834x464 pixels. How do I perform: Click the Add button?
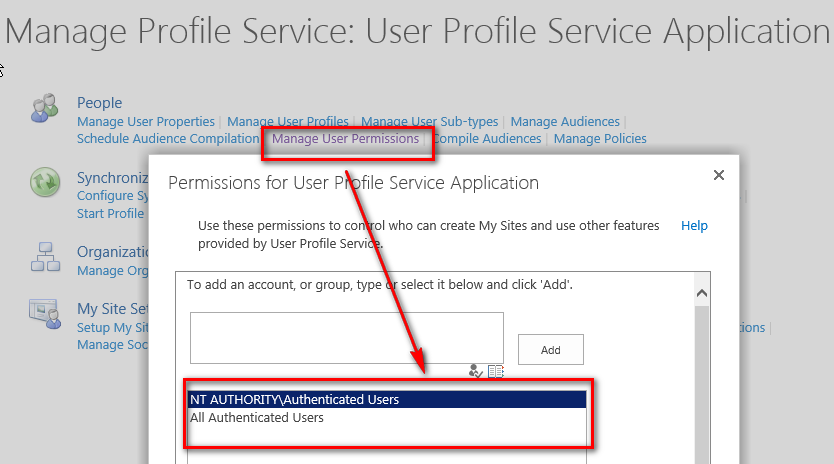551,350
